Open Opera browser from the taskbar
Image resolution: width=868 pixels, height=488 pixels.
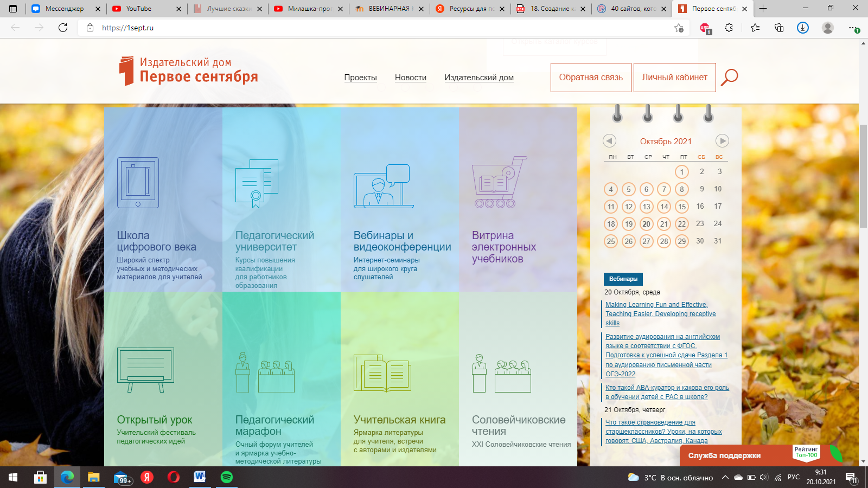174,477
